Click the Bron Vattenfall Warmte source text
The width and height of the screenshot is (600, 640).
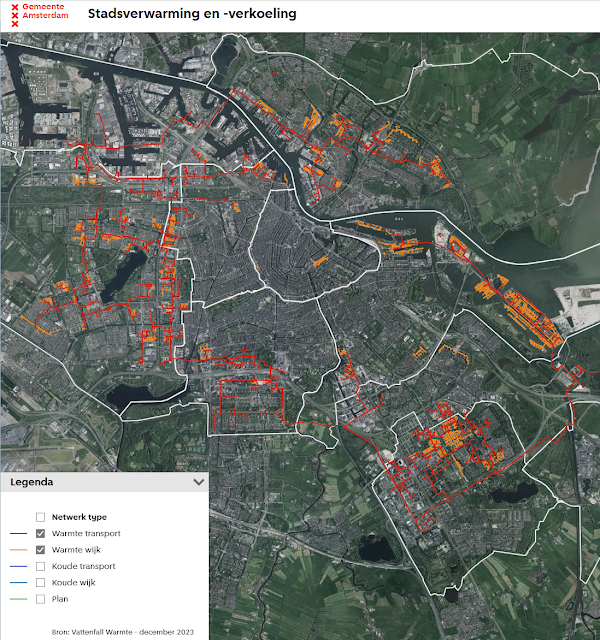122,632
